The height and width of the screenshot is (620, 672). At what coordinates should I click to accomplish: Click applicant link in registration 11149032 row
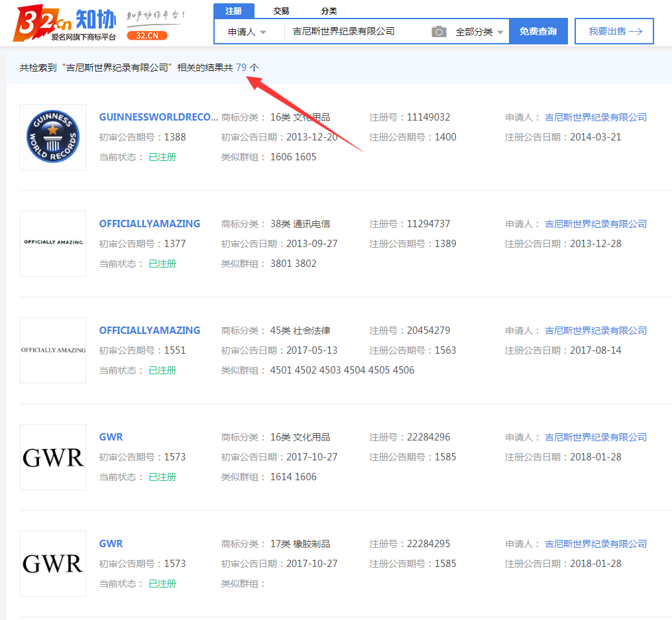(x=596, y=117)
